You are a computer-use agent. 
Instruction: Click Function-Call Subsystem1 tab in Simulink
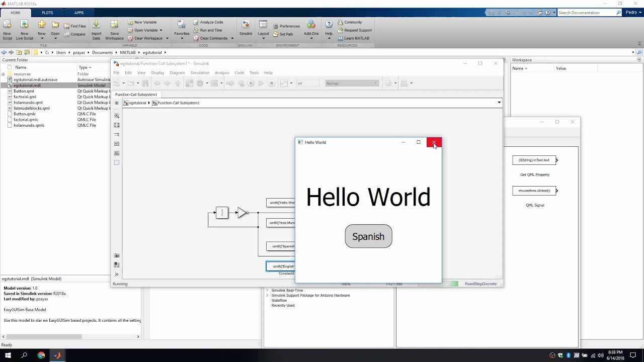[x=136, y=95]
